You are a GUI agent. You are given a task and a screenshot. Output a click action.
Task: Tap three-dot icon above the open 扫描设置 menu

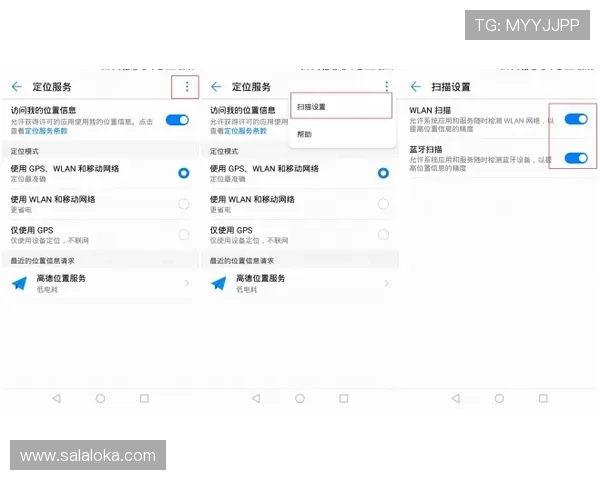pos(386,86)
